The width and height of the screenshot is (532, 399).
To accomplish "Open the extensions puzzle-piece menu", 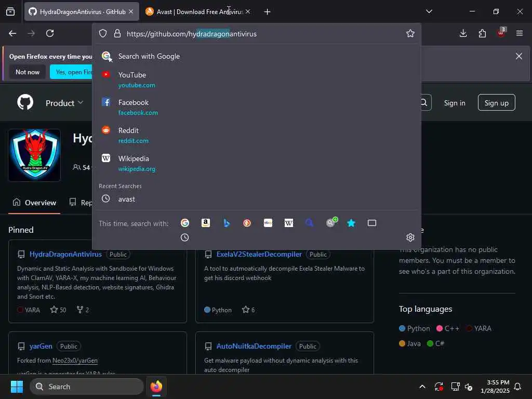I will pyautogui.click(x=482, y=33).
